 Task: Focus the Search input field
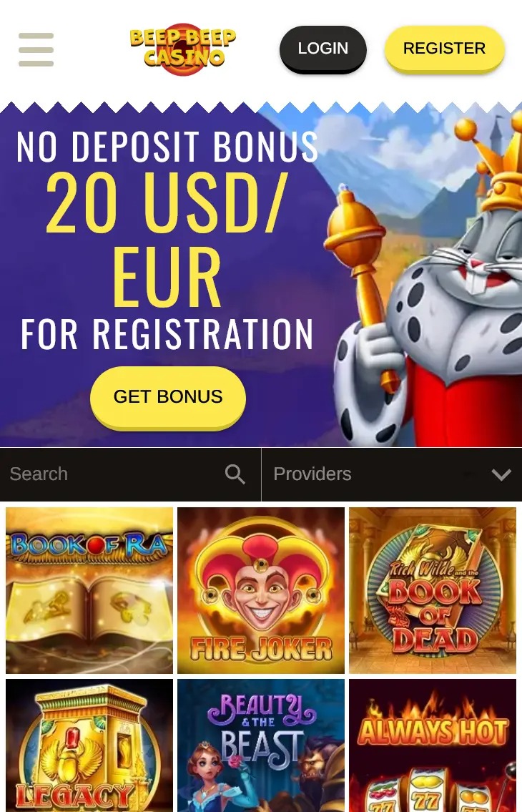point(130,474)
